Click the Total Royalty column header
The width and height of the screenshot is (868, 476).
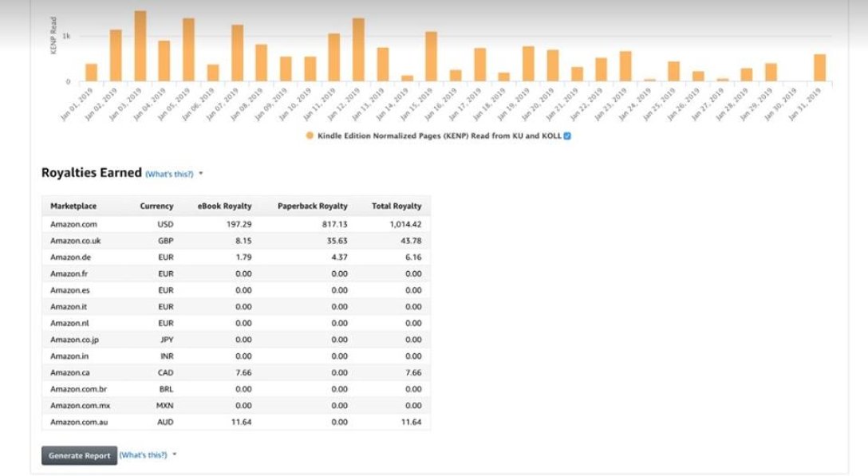click(x=397, y=206)
